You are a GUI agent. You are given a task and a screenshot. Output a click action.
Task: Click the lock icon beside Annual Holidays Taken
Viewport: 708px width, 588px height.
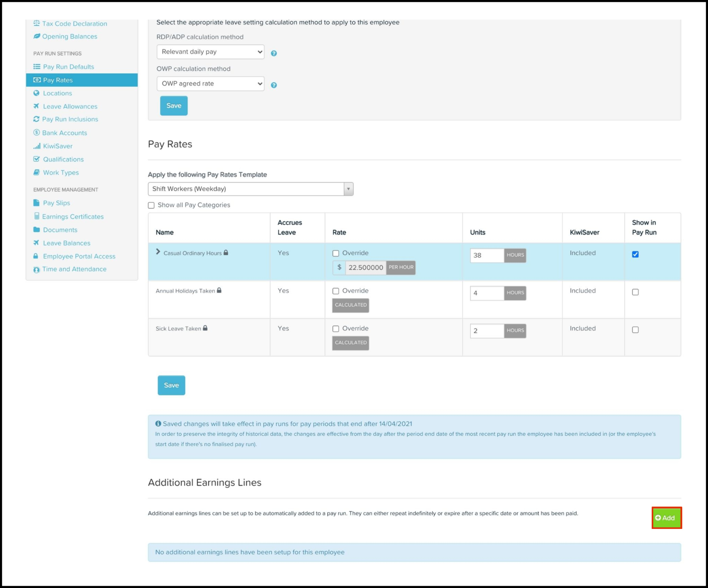(219, 291)
